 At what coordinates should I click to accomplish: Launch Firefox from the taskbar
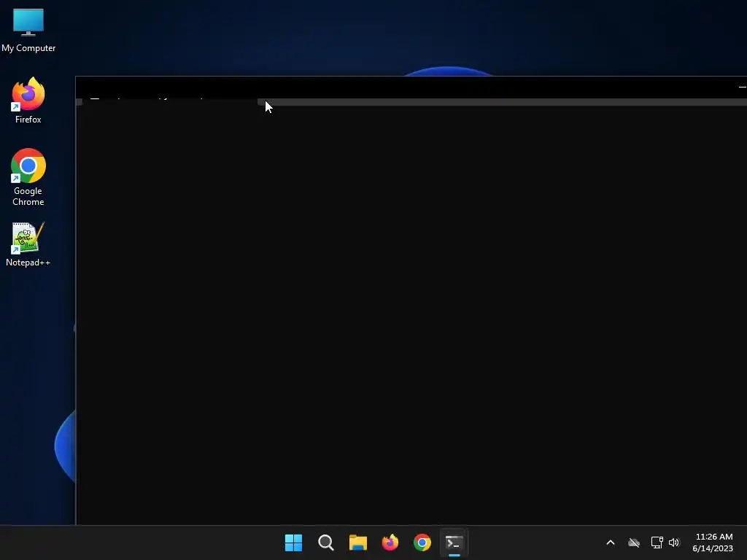point(390,542)
